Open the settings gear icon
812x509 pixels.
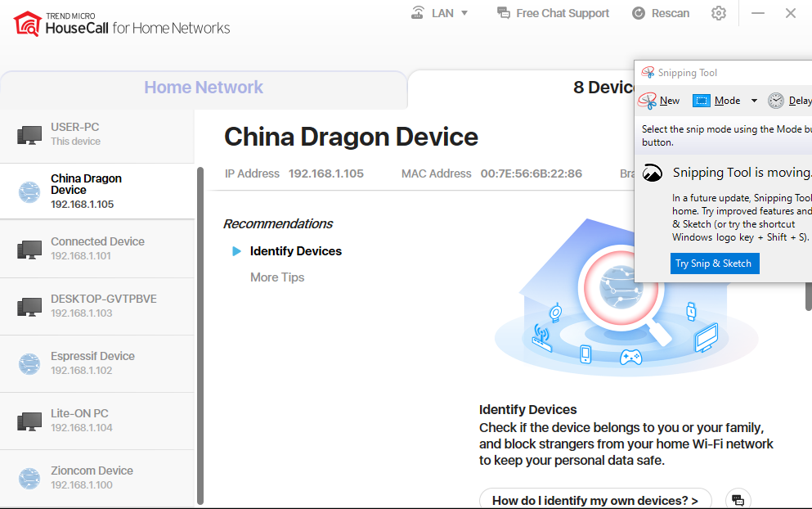[719, 13]
